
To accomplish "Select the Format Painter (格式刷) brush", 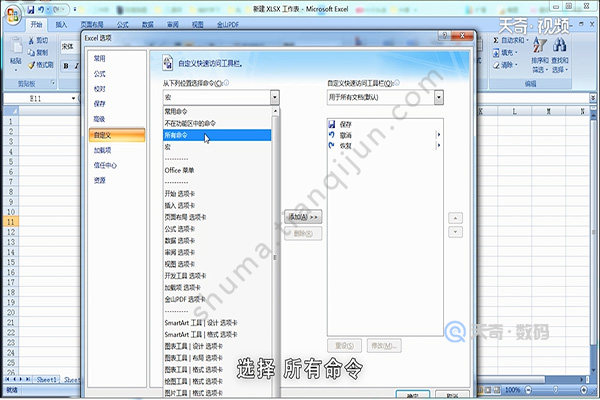I will pyautogui.click(x=31, y=65).
